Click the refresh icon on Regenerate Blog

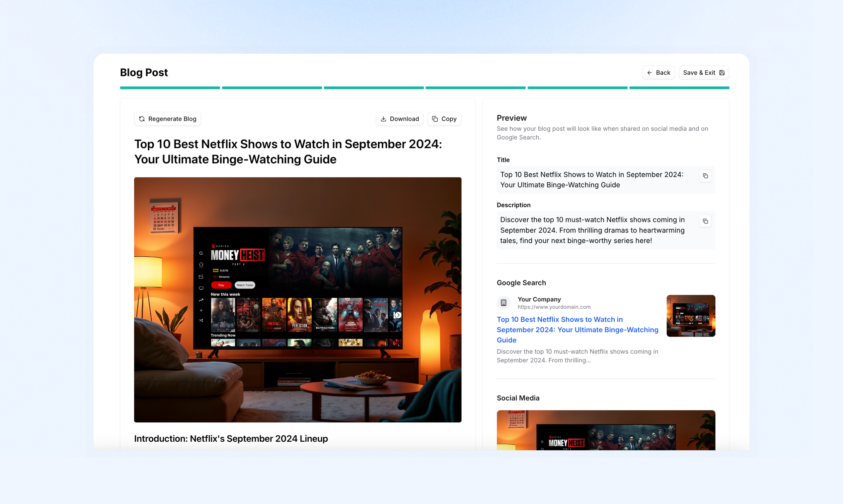(142, 119)
